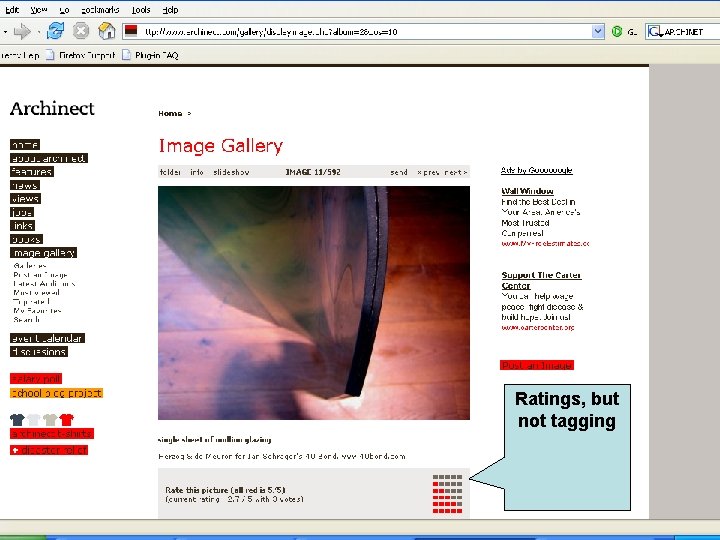Go to the previous image
The image size is (720, 540).
(428, 172)
